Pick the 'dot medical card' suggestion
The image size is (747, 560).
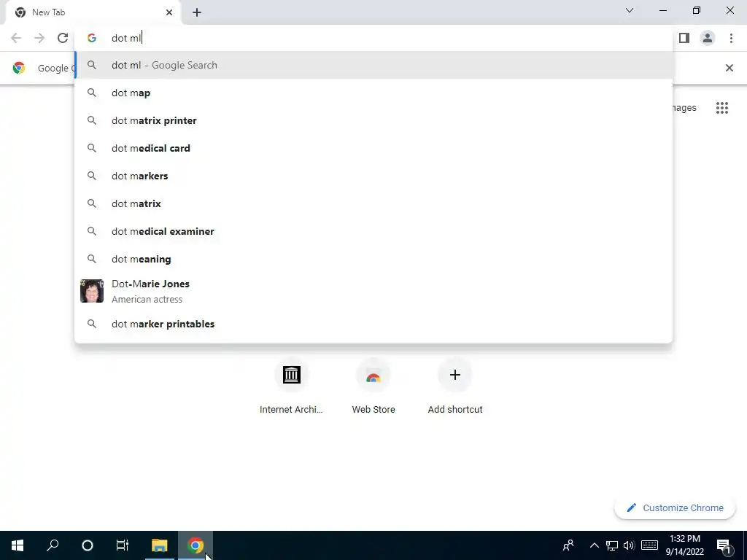click(374, 148)
